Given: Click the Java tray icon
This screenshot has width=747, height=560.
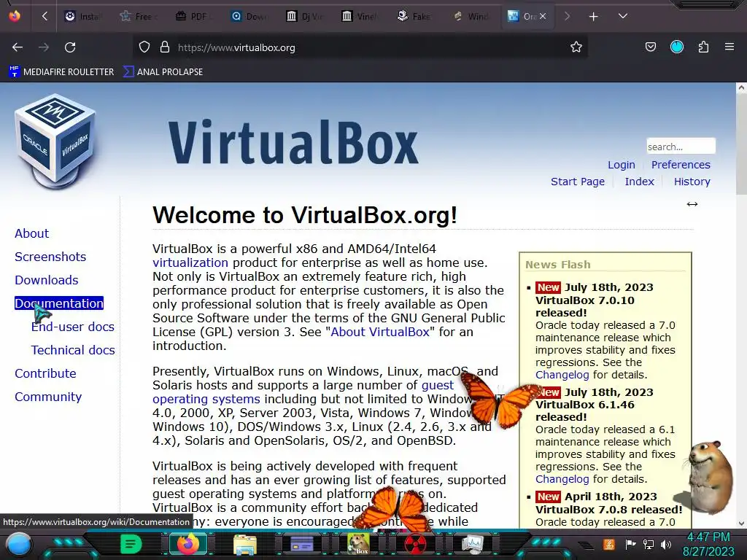Looking at the screenshot, I should pyautogui.click(x=609, y=544).
